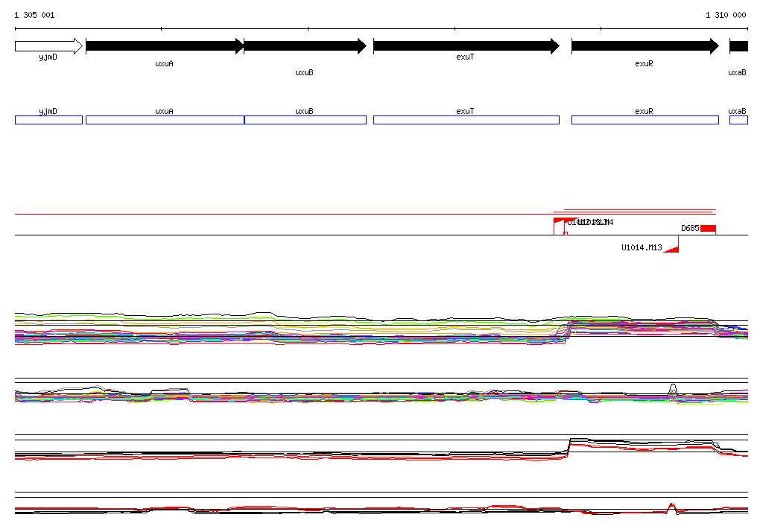Click the blue uxuA annotation box

click(x=165, y=120)
